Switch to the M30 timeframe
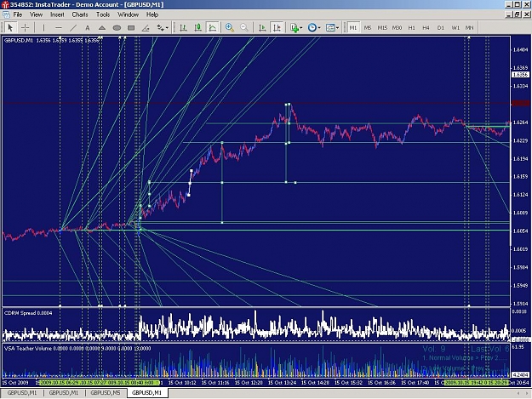The image size is (532, 399). (397, 28)
